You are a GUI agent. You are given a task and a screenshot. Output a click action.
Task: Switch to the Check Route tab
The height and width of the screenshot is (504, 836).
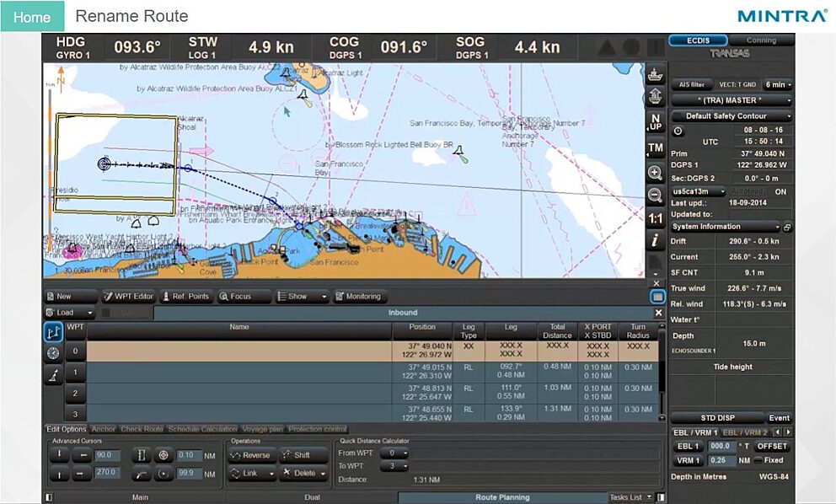tap(142, 429)
